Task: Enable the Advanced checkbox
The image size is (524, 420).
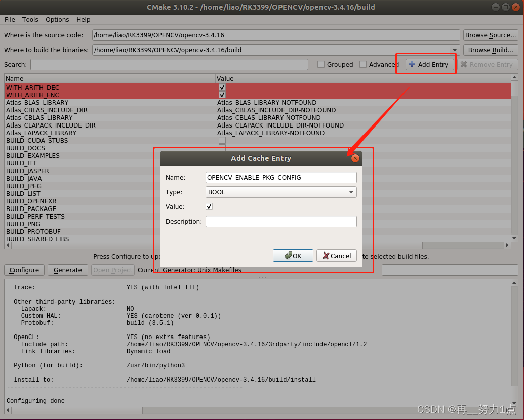Action: [x=362, y=64]
